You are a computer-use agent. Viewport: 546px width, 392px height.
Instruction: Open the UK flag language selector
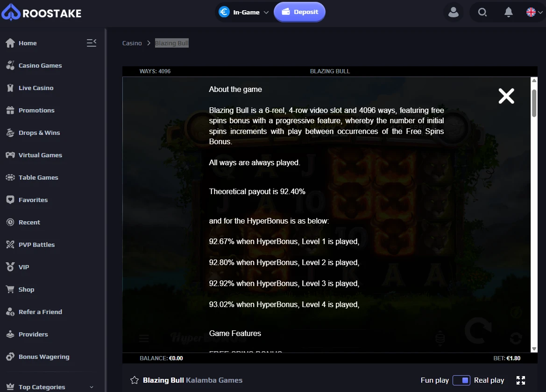pos(534,12)
